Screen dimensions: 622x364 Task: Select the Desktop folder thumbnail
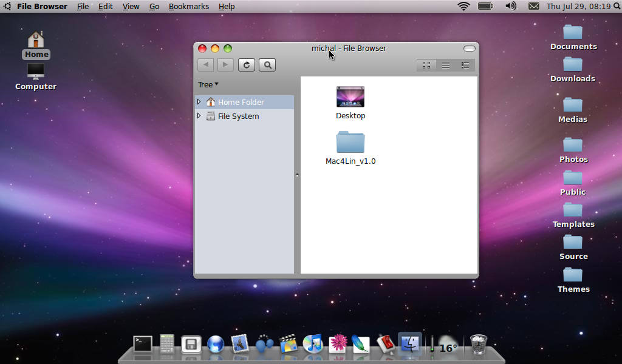tap(350, 96)
